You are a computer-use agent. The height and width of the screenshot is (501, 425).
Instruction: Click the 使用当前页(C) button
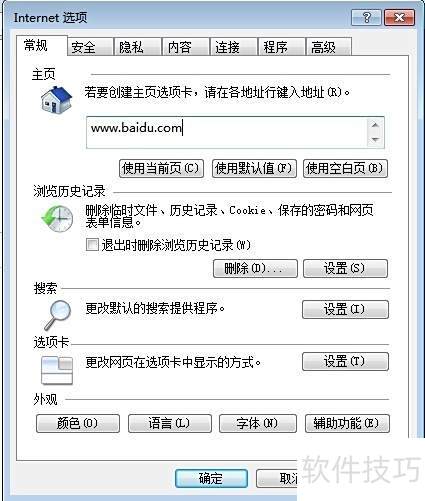(x=161, y=168)
